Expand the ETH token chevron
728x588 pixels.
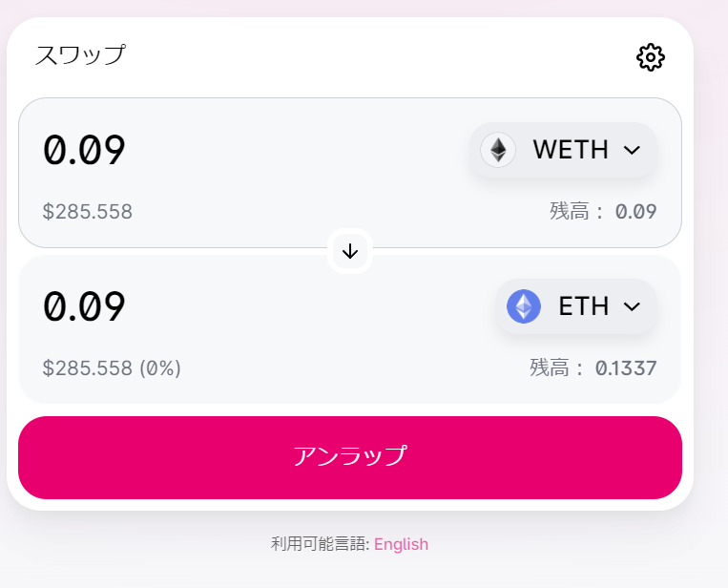[x=632, y=306]
